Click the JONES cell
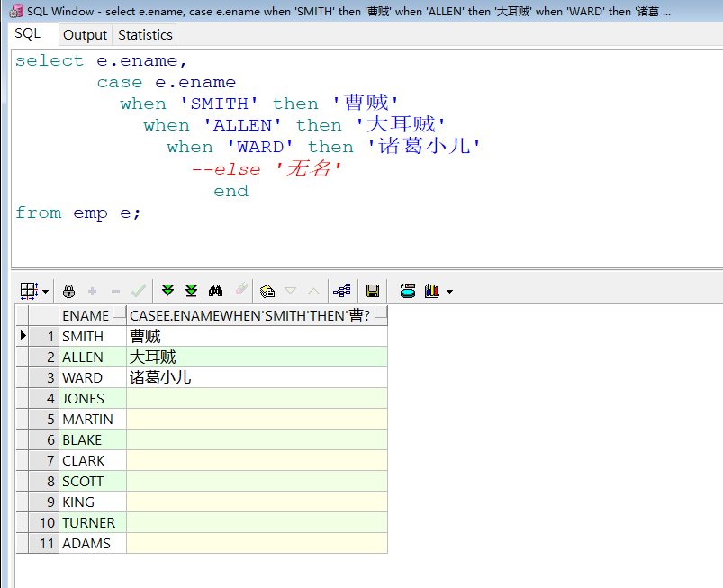The height and width of the screenshot is (588, 723). pos(93,399)
